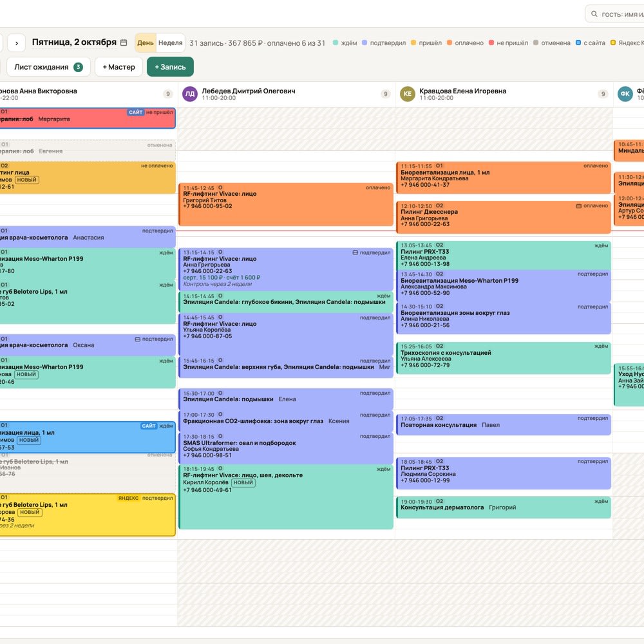Click the САЙТ badge on the red не пришёл appointment
644x644 pixels.
(x=135, y=112)
